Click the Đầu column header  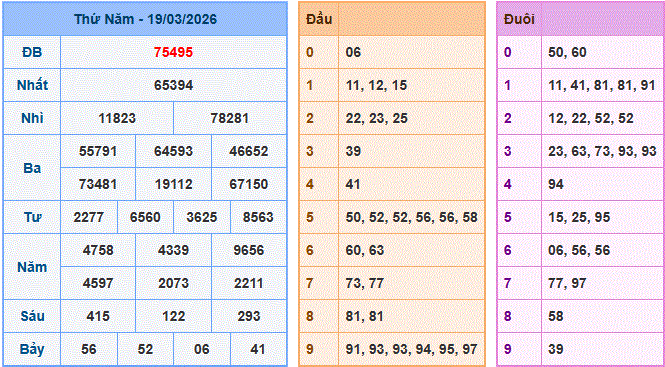tap(319, 19)
